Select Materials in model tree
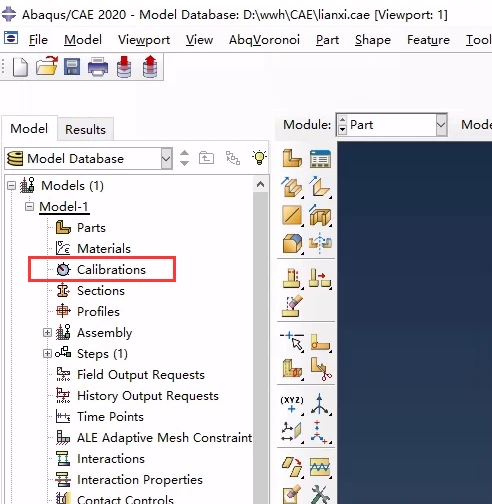The width and height of the screenshot is (492, 504). click(104, 249)
